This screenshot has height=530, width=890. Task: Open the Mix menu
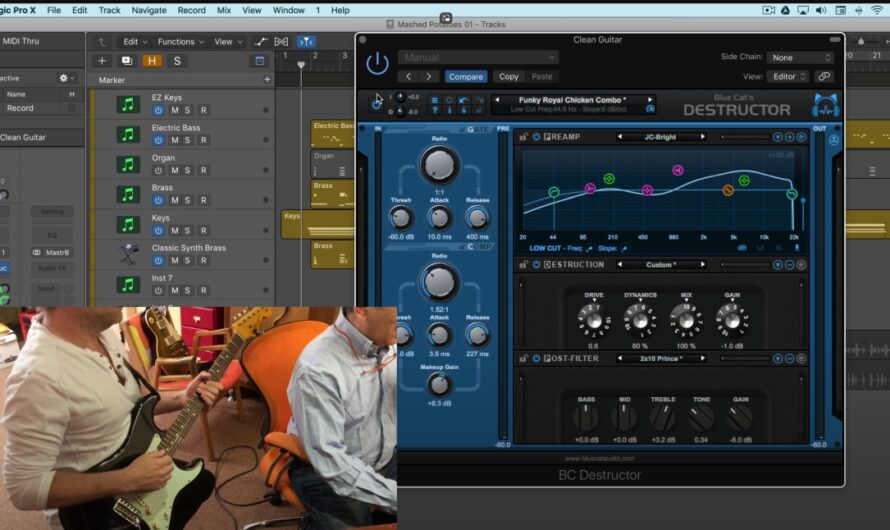click(224, 10)
